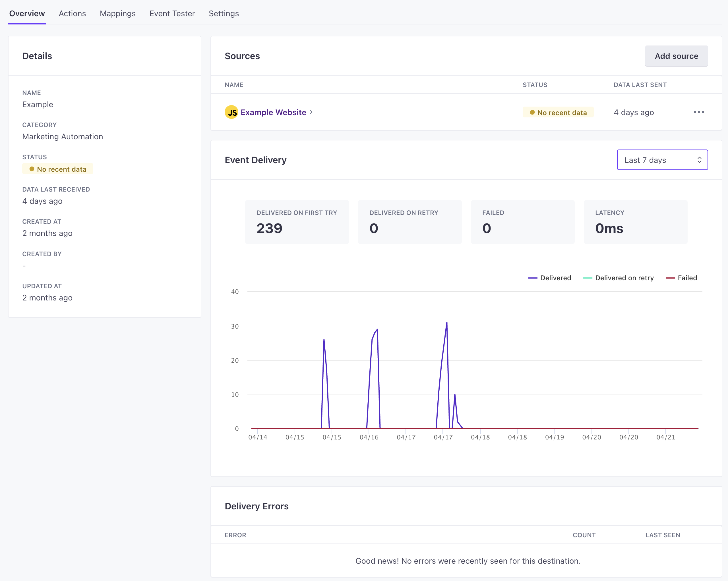Click the Latency 0ms stat card
728x581 pixels.
click(636, 222)
